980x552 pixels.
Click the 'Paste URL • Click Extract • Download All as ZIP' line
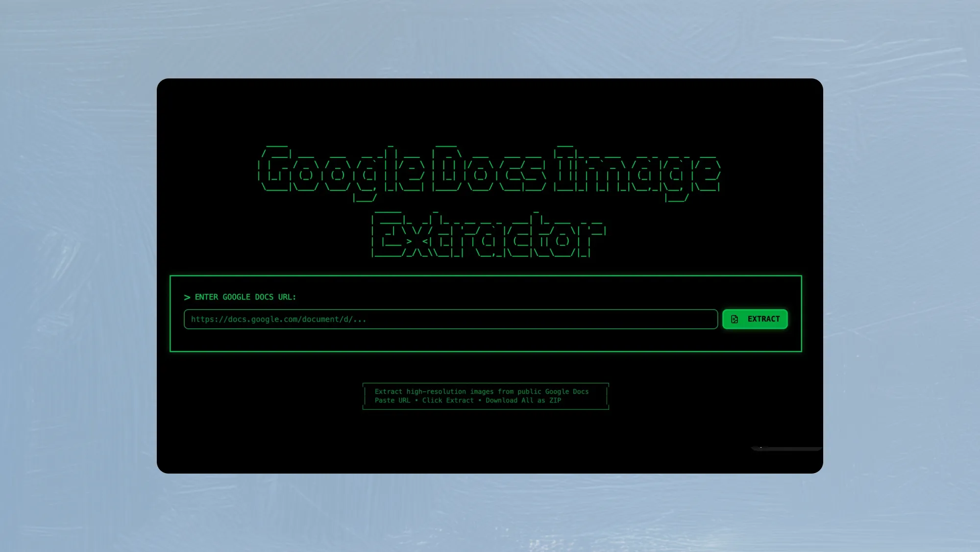[x=468, y=401]
